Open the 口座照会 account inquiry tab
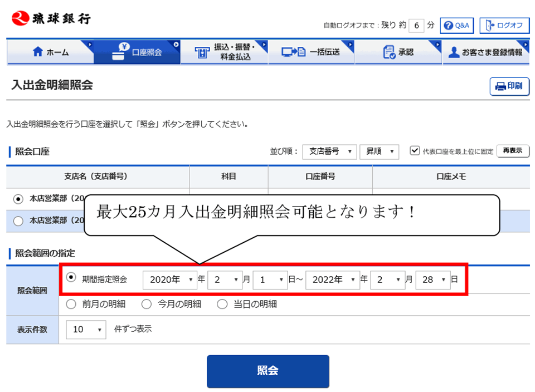 click(x=137, y=52)
